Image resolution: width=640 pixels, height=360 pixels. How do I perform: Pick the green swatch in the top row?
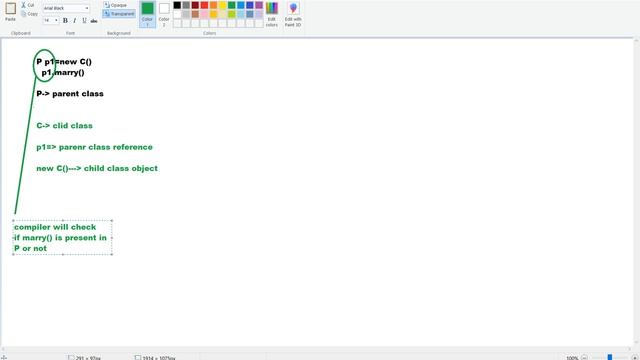231,5
